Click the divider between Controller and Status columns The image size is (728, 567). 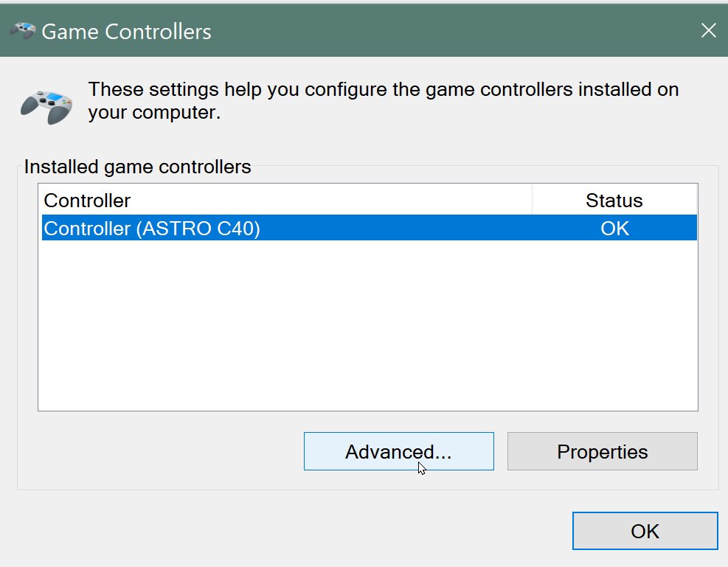532,200
